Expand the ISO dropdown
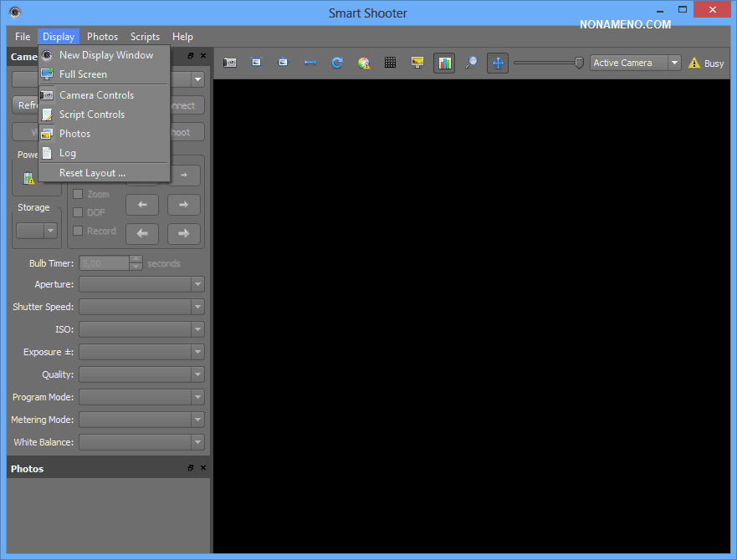737x560 pixels. click(141, 329)
